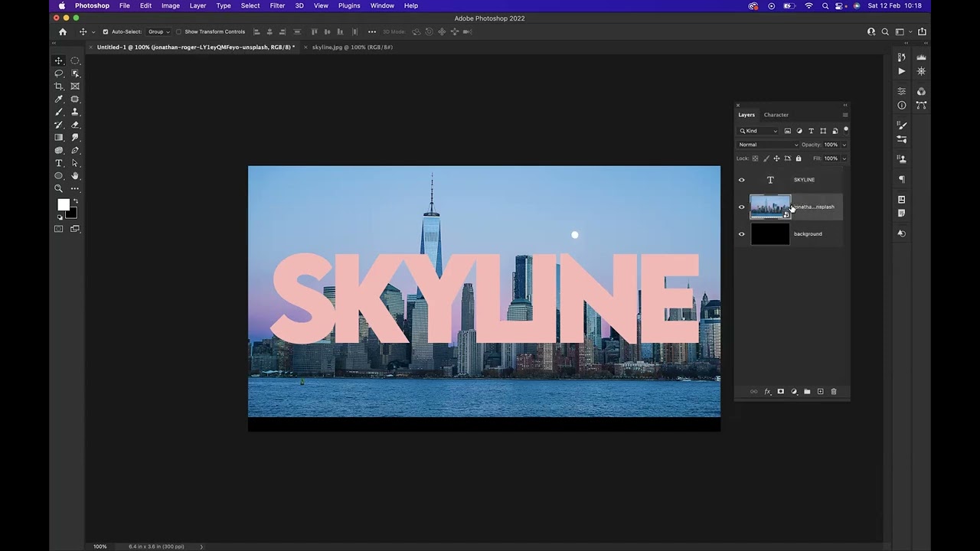980x551 pixels.
Task: Click the foreground white color swatch
Action: pyautogui.click(x=64, y=204)
